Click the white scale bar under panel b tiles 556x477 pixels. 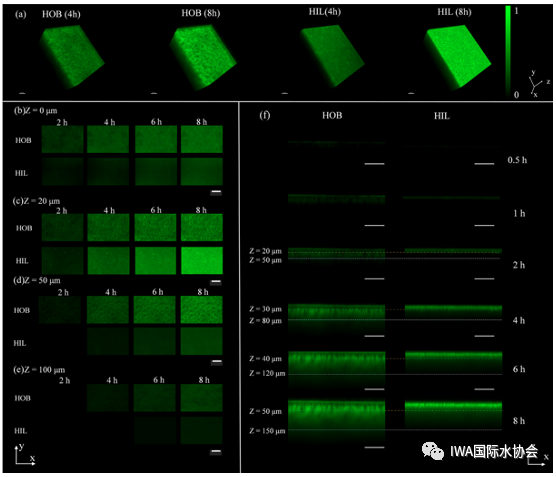click(216, 193)
